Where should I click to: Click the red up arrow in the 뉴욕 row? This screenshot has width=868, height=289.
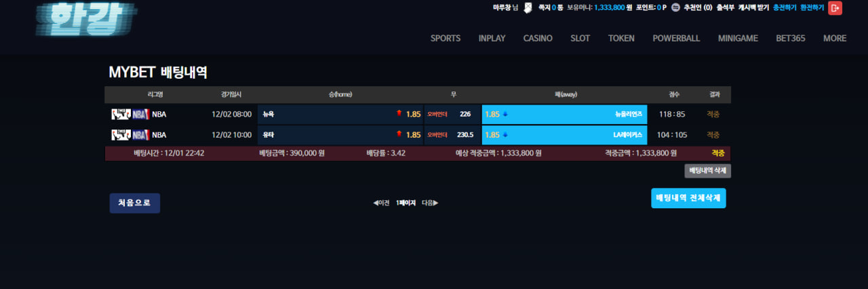[399, 114]
